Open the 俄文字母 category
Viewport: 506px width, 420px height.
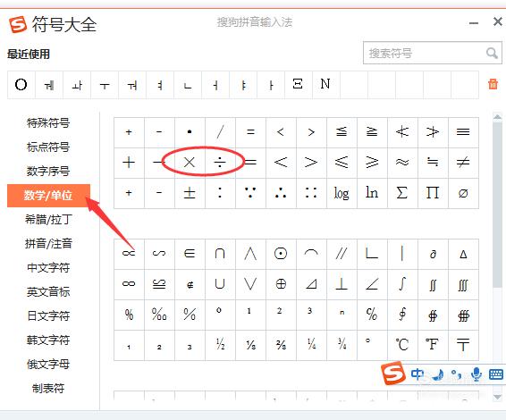(48, 365)
